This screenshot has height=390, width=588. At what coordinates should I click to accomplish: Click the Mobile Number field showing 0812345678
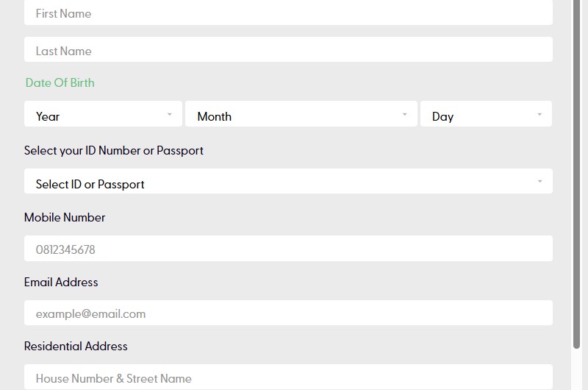288,249
